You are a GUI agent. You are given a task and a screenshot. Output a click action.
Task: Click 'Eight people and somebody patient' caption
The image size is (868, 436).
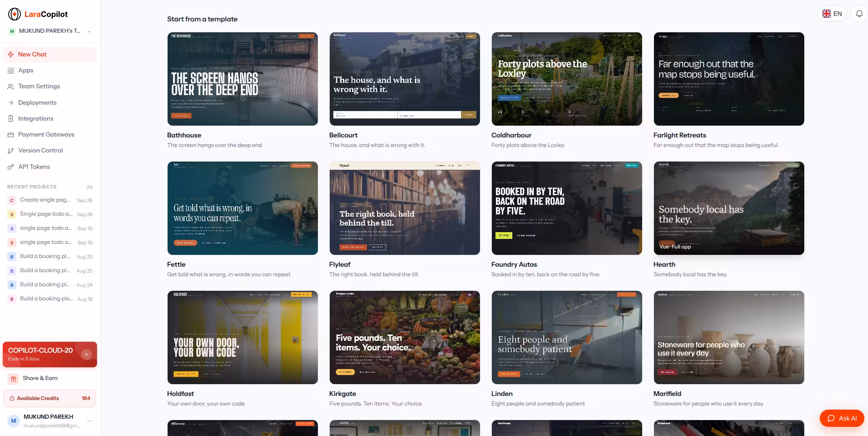[x=538, y=404]
